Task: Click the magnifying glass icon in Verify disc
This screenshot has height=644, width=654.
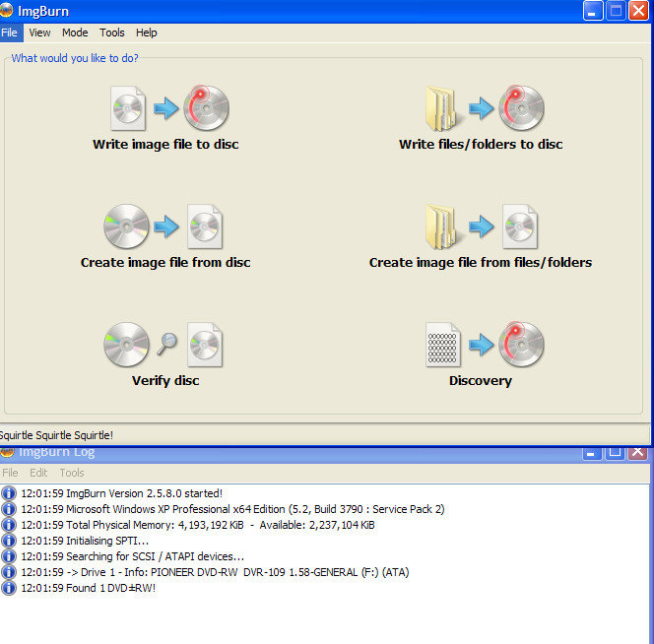Action: click(x=166, y=344)
